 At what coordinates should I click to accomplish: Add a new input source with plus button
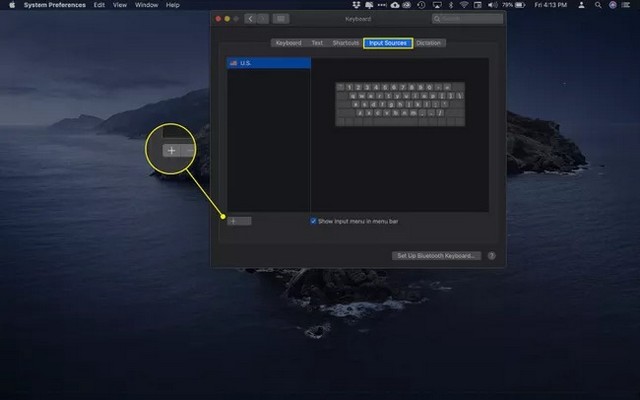[x=233, y=221]
